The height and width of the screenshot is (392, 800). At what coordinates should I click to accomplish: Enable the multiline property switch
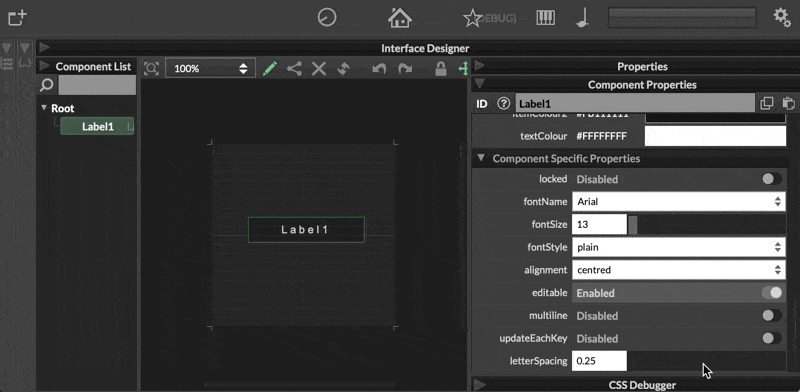(x=771, y=315)
